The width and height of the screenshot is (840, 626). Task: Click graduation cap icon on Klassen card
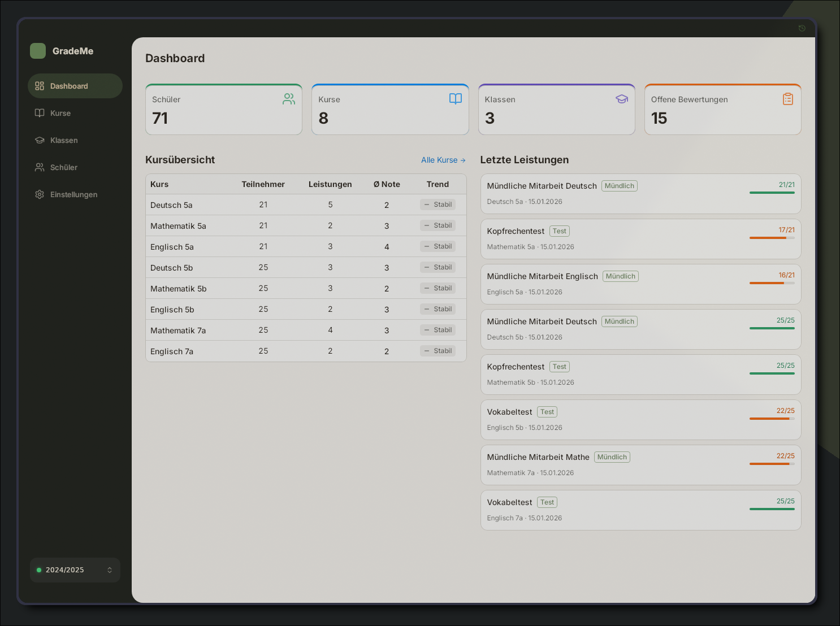pyautogui.click(x=622, y=99)
